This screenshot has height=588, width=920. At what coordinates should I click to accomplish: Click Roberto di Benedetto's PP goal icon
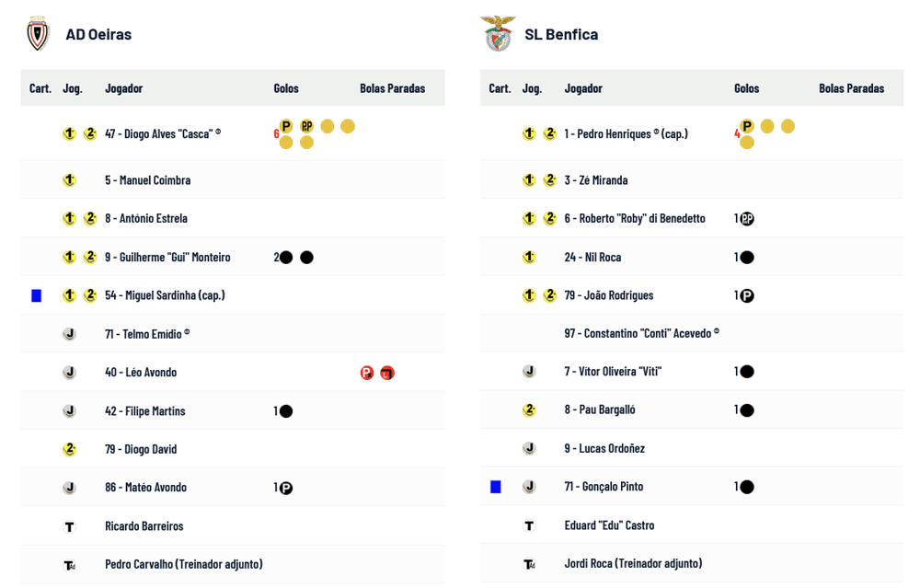pos(747,219)
